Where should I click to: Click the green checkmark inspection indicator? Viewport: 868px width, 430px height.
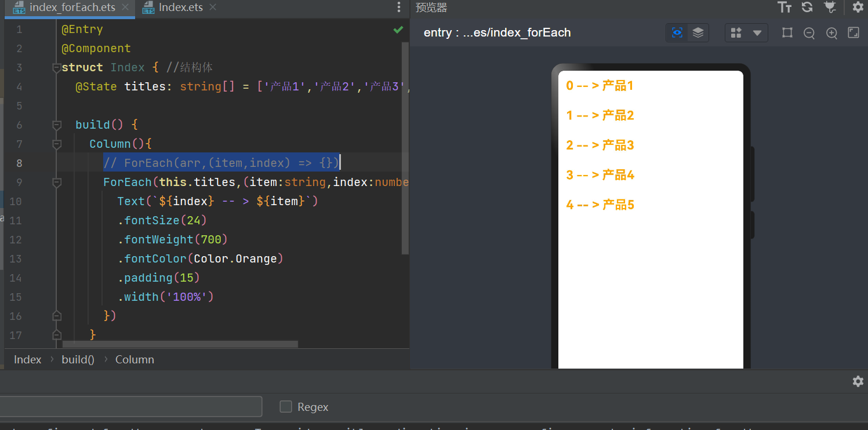(x=398, y=30)
